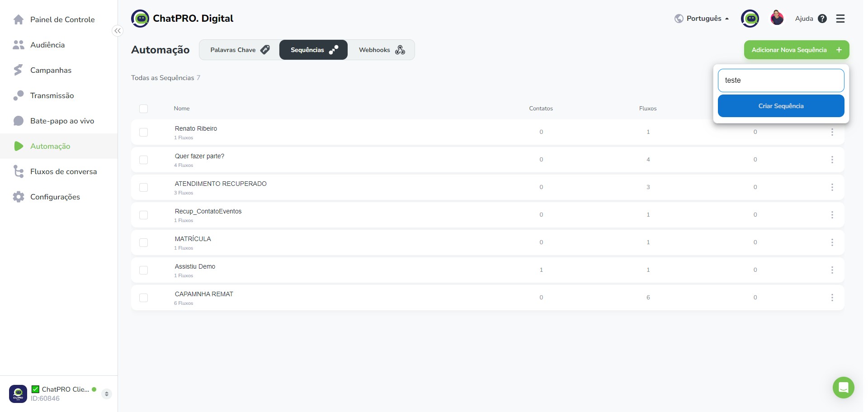Toggle the select-all checkbox in header
The width and height of the screenshot is (868, 412).
pyautogui.click(x=144, y=109)
